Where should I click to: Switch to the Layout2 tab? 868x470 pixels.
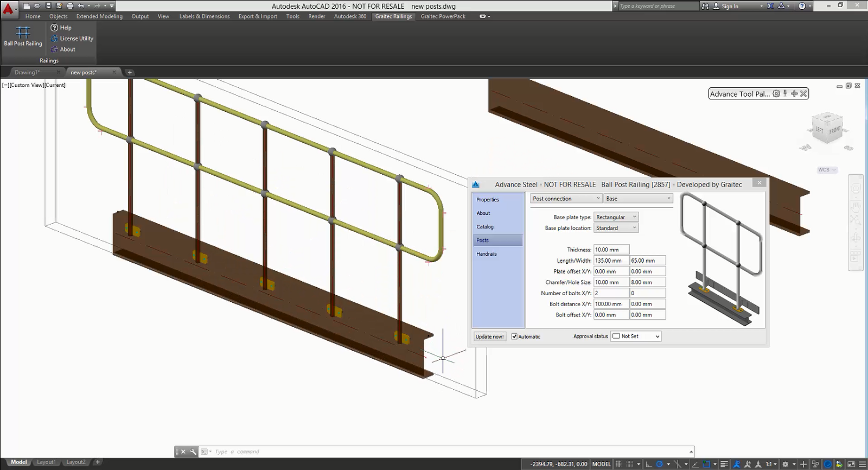tap(76, 462)
